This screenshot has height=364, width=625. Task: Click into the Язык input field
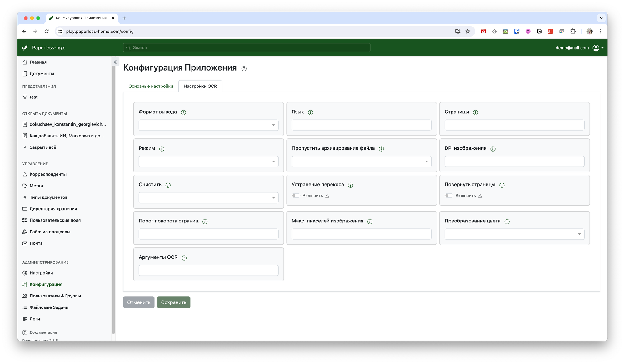click(361, 125)
